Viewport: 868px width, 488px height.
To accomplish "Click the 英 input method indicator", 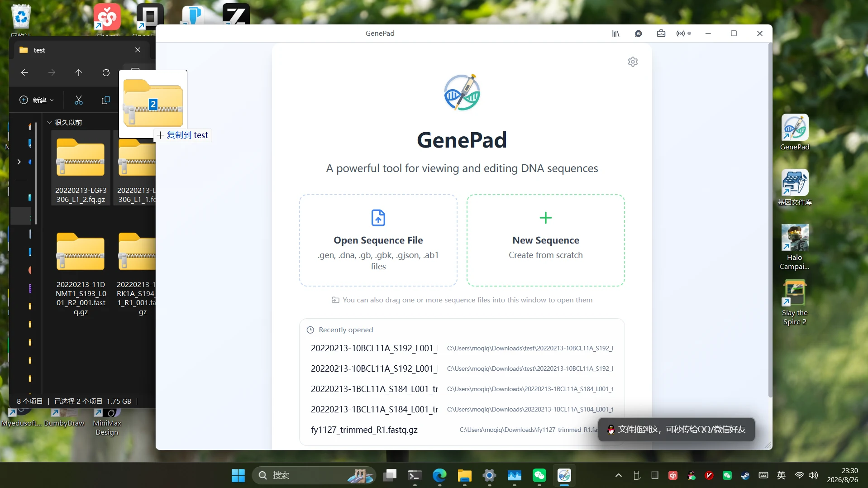I will [781, 475].
